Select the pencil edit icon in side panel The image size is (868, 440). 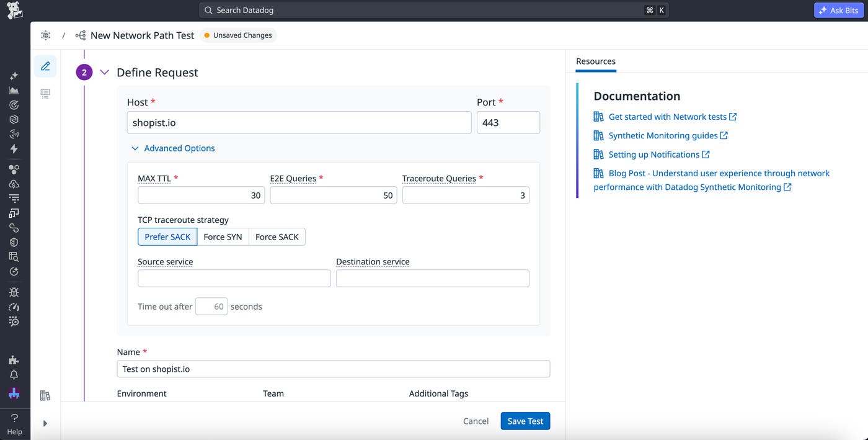(x=45, y=66)
